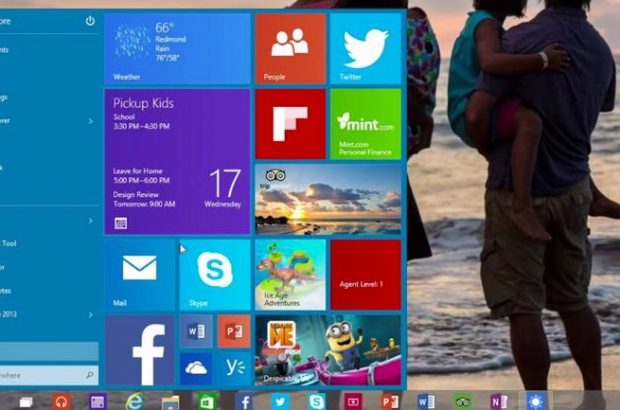Open the Facebook tile in Start menu
The image size is (620, 410).
pyautogui.click(x=140, y=350)
